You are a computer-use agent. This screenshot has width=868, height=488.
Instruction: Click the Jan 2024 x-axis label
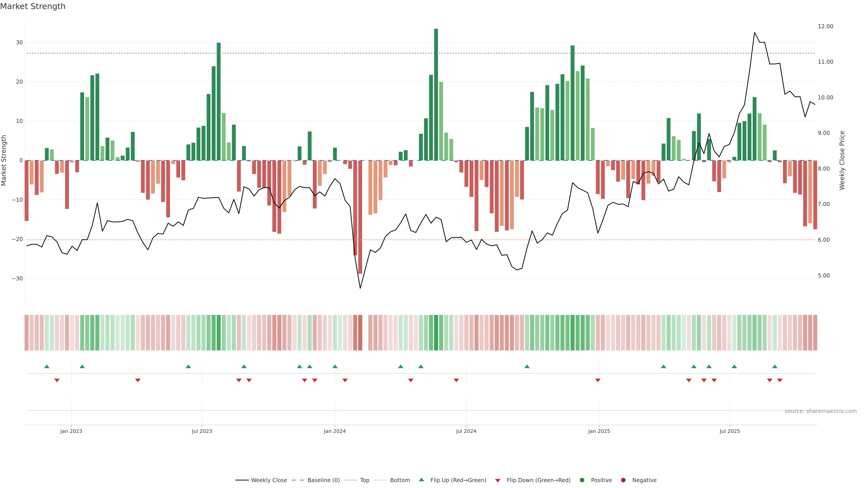coord(335,431)
